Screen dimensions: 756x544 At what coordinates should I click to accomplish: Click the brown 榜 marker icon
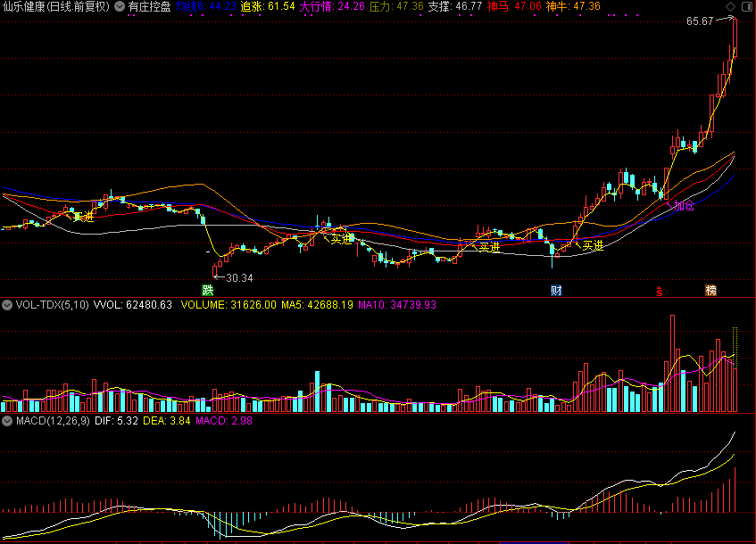point(710,290)
